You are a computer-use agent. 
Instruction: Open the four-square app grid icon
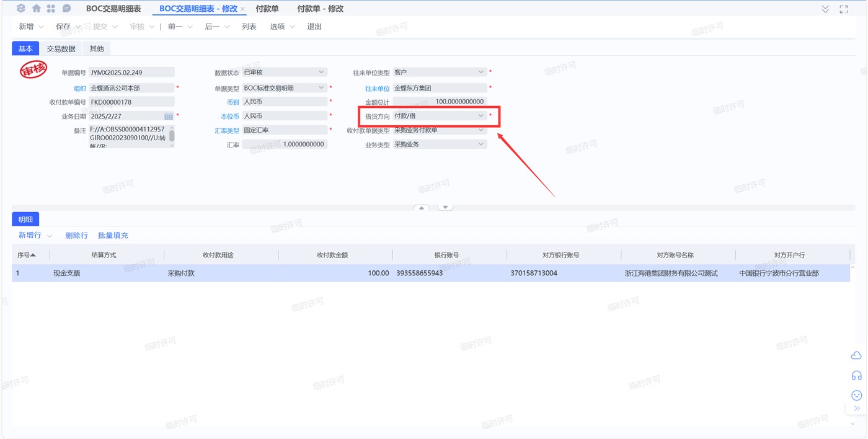pyautogui.click(x=51, y=9)
